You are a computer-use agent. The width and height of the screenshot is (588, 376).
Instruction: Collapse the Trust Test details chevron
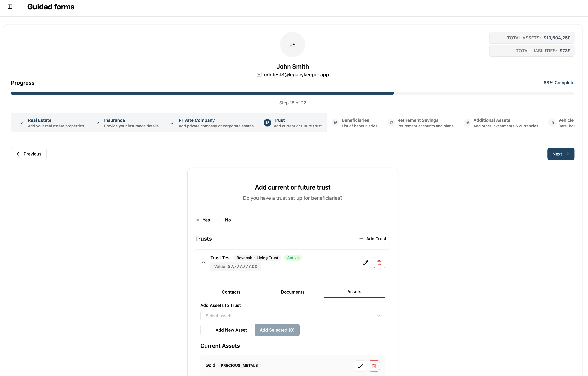pos(203,263)
